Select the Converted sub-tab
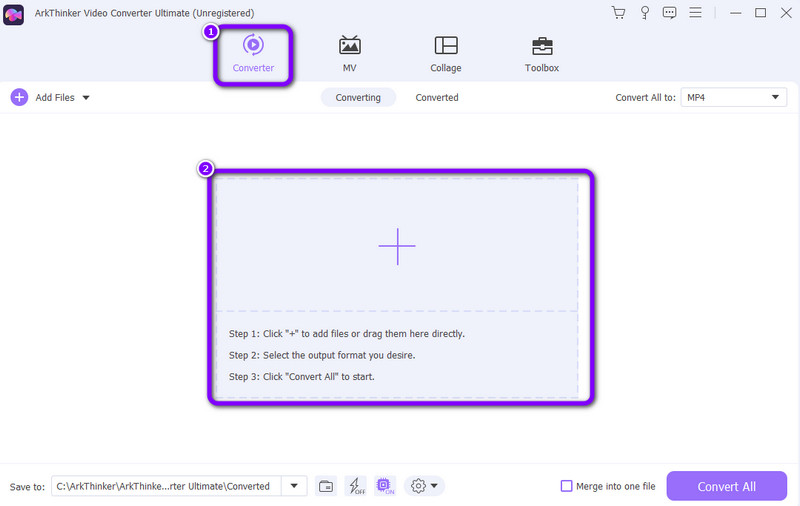Screen dimensions: 800x506 pos(437,97)
